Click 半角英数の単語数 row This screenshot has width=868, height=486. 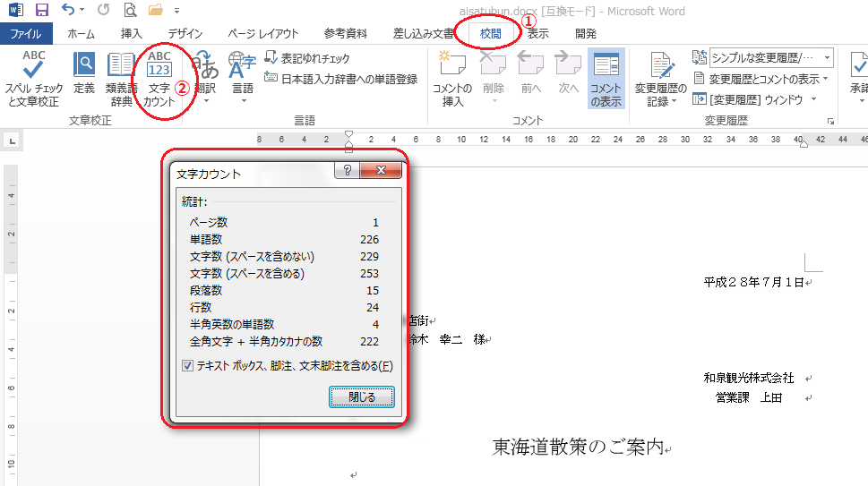tap(284, 325)
